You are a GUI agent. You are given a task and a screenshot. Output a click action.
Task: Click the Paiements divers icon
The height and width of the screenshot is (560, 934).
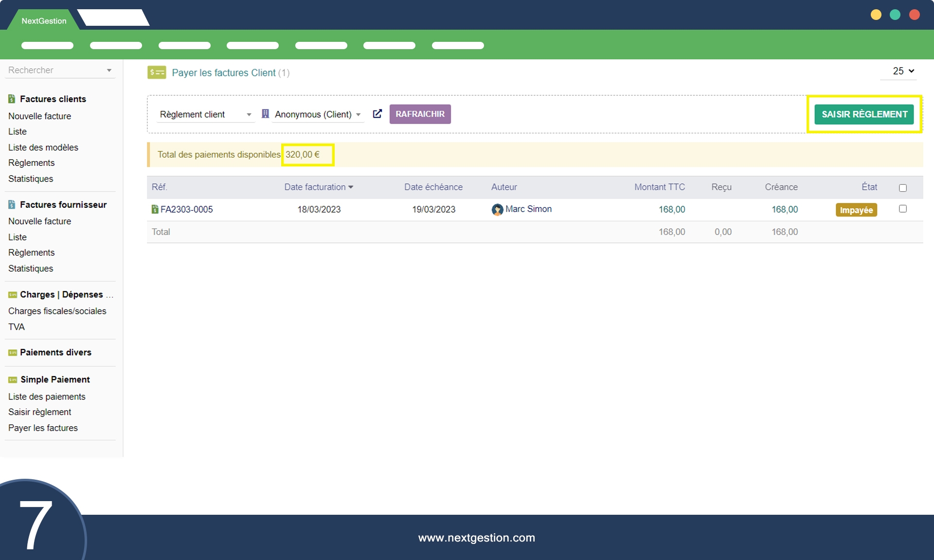click(13, 353)
